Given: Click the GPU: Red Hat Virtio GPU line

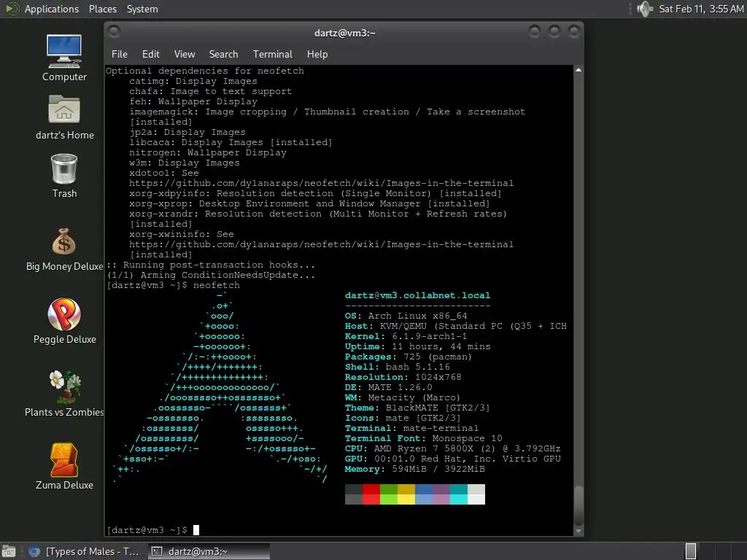Looking at the screenshot, I should [452, 459].
